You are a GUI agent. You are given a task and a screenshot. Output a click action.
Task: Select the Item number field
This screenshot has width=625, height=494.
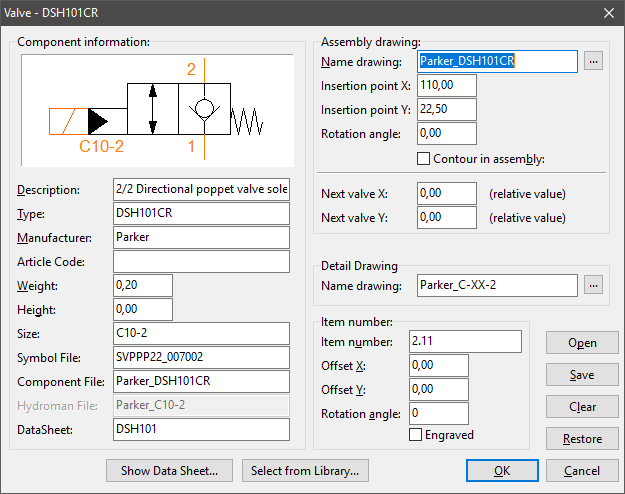point(465,341)
